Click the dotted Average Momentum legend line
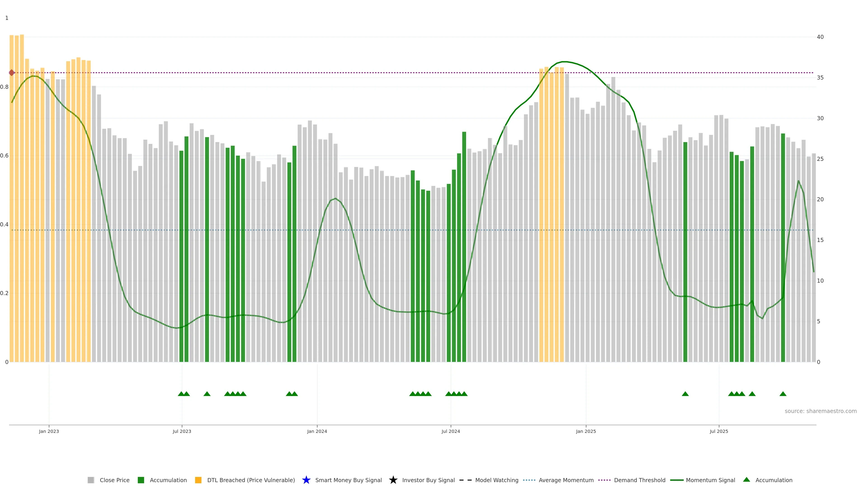868x488 pixels. (x=529, y=480)
